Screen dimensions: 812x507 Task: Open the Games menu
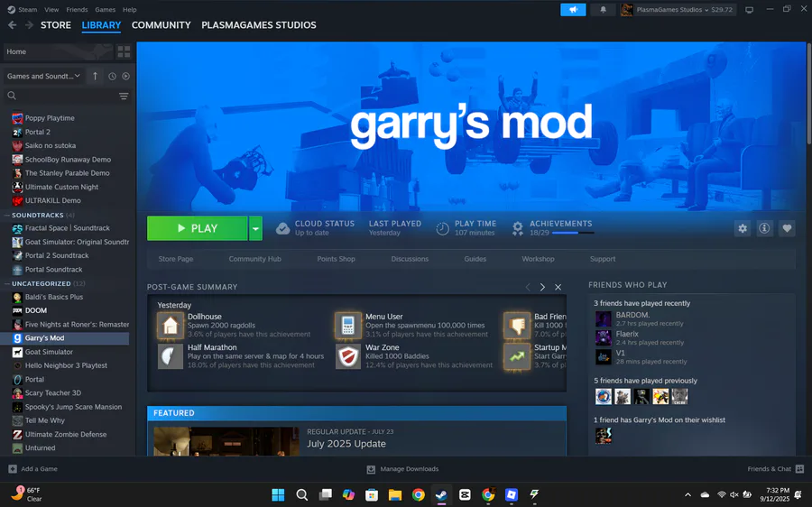[106, 10]
